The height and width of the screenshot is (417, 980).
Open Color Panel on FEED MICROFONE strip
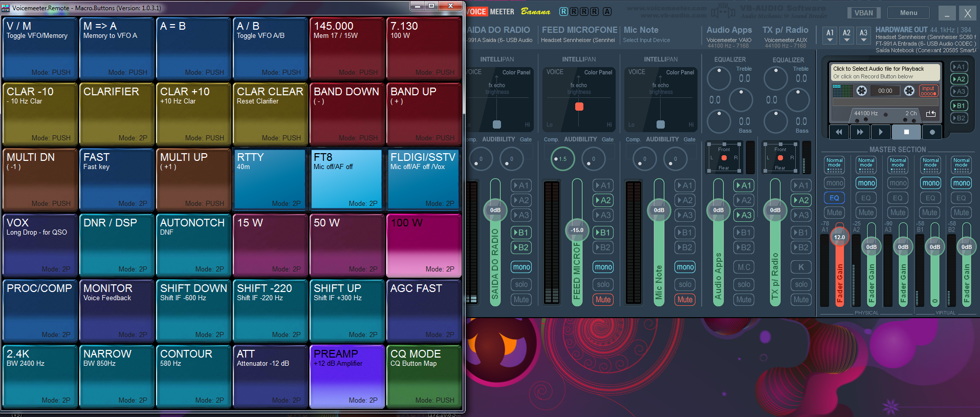coord(598,72)
